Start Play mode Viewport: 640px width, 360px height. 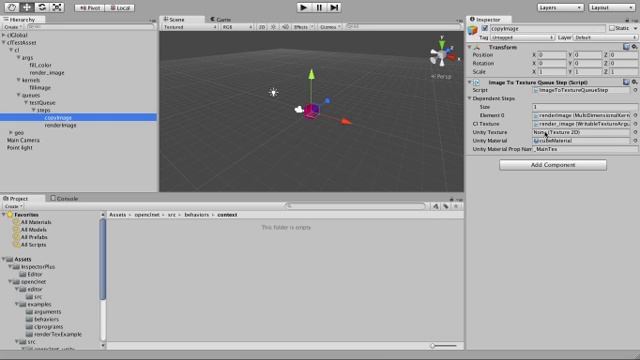tap(303, 7)
